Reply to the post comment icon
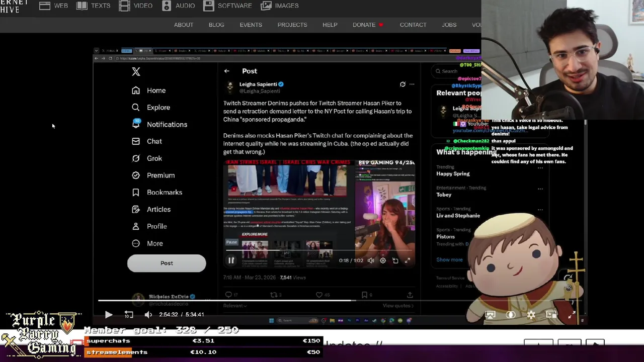644x362 pixels. click(228, 295)
